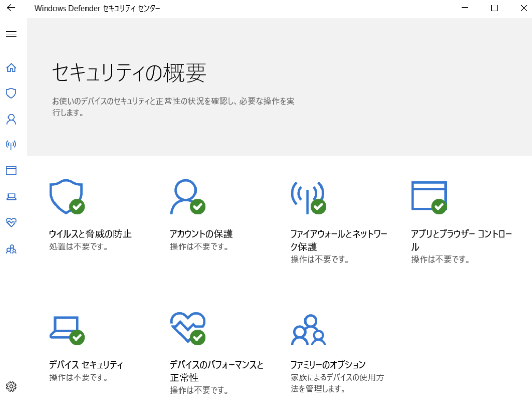Screen dimensions: 532x398
Task: Open app and browser control sidebar icon
Action: 11,170
